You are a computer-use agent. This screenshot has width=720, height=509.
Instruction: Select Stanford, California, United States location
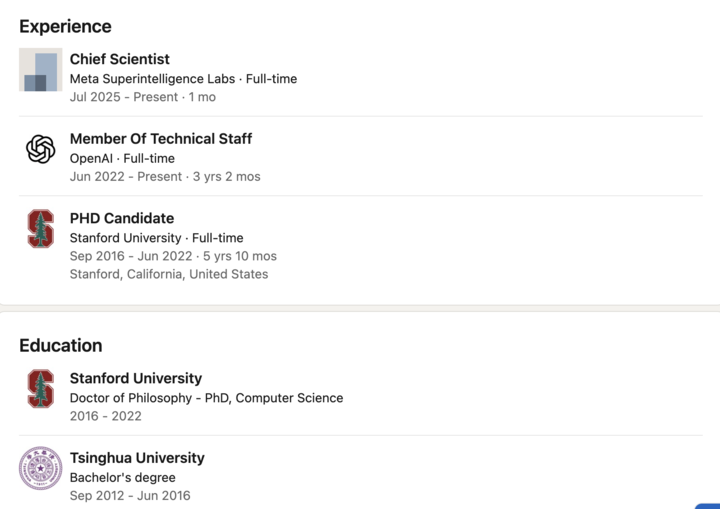pyautogui.click(x=168, y=274)
